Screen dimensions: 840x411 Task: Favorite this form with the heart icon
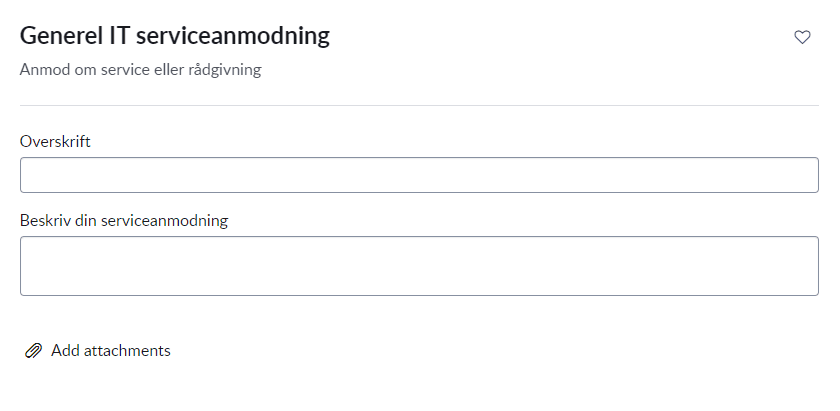click(802, 37)
